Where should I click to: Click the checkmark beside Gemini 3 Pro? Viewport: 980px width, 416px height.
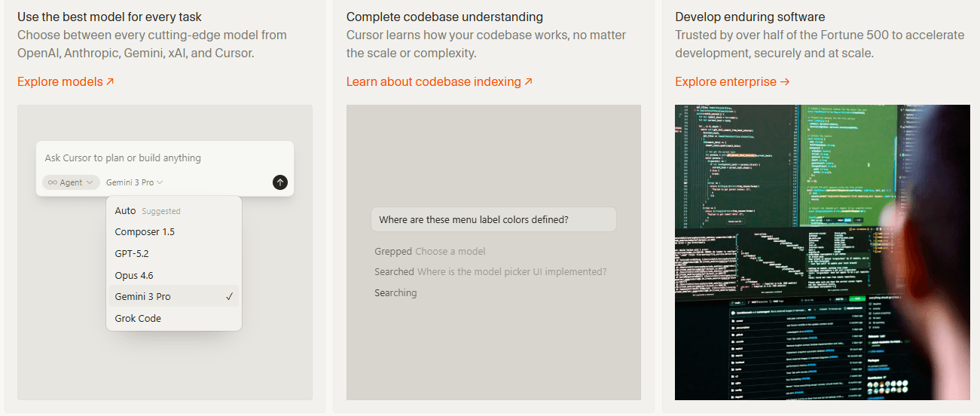tap(229, 297)
